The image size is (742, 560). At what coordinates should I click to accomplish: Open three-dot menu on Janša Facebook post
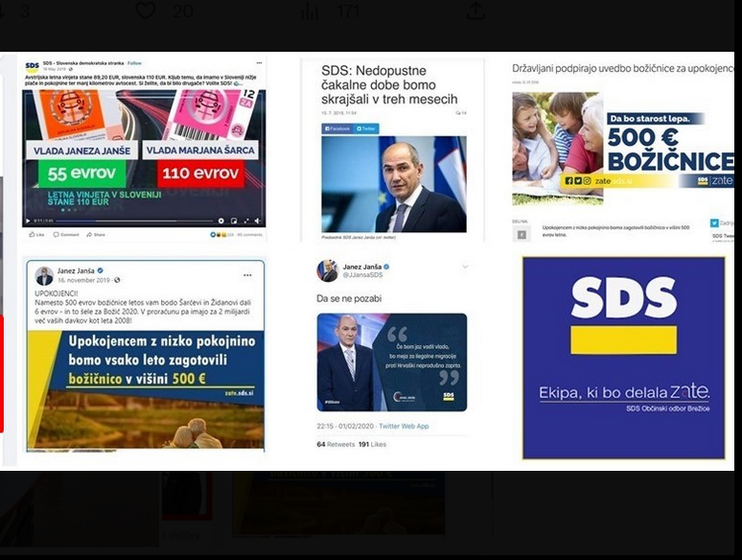pos(247,275)
